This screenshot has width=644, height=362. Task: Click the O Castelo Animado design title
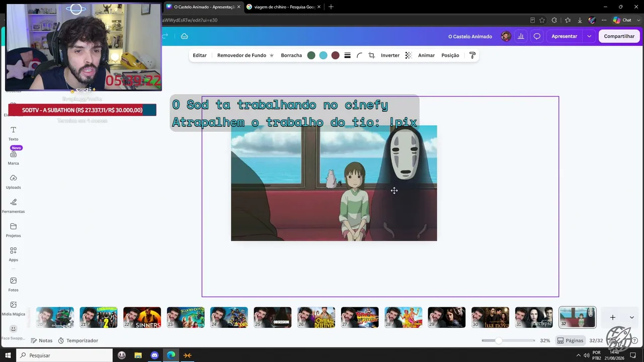point(470,36)
